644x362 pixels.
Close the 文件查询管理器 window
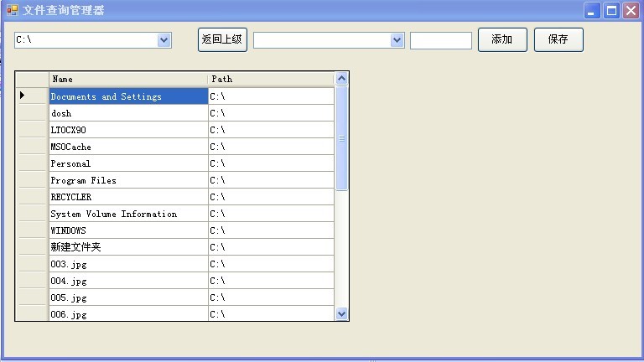[x=631, y=11]
